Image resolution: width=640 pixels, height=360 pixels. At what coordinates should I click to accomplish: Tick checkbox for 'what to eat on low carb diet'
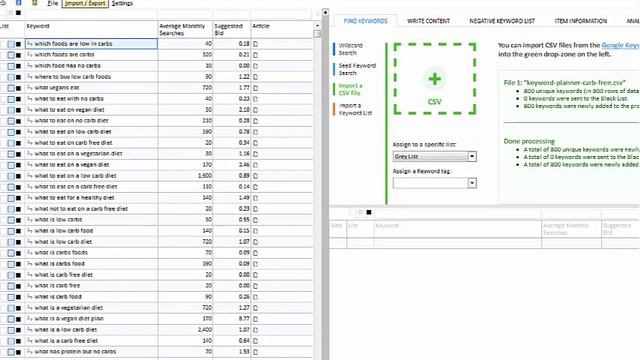[x=11, y=132]
